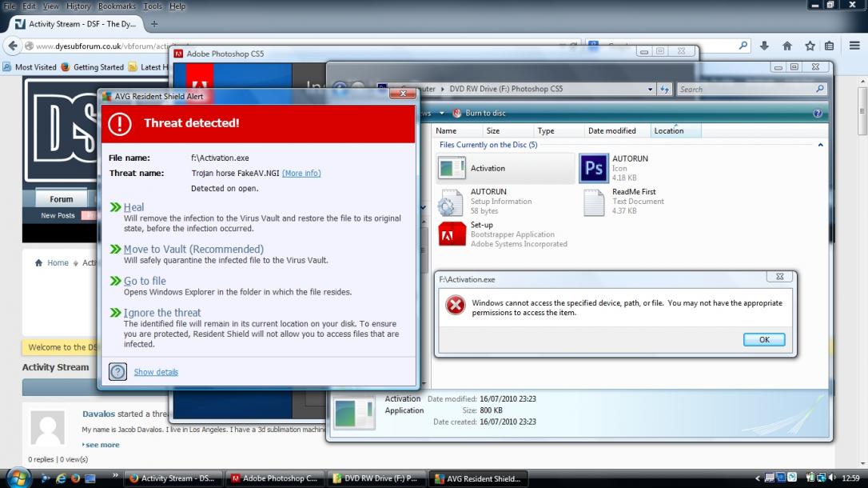
Task: Open the Tools menu
Action: pyautogui.click(x=152, y=6)
